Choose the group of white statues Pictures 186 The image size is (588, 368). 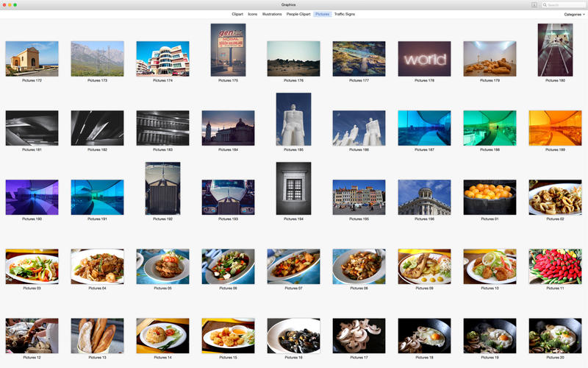(x=359, y=128)
